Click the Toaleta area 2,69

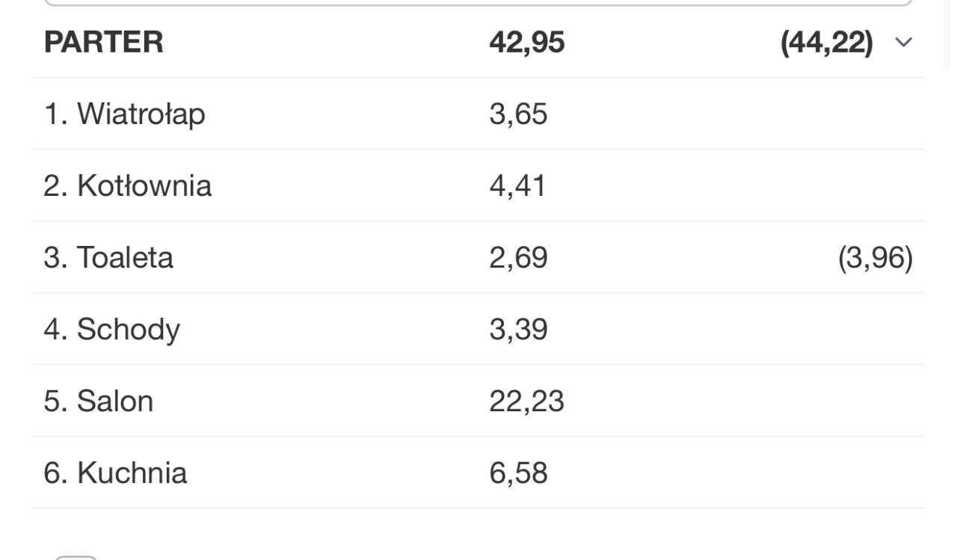click(518, 258)
